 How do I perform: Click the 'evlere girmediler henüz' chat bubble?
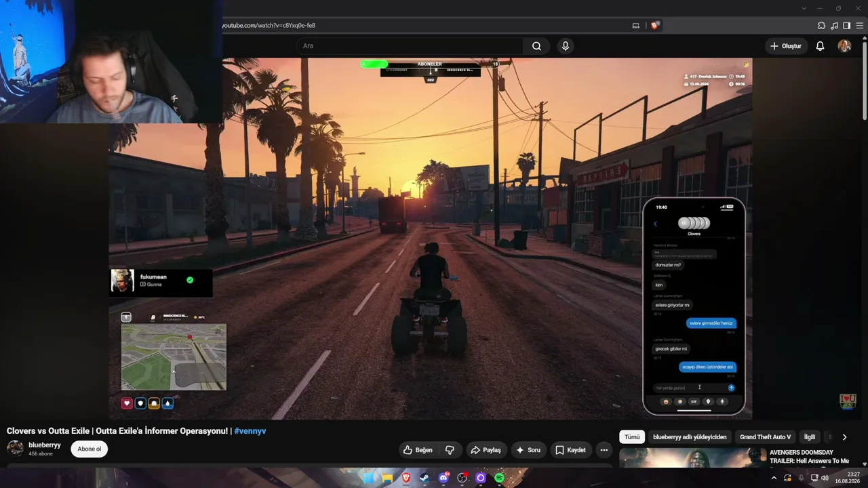point(711,323)
